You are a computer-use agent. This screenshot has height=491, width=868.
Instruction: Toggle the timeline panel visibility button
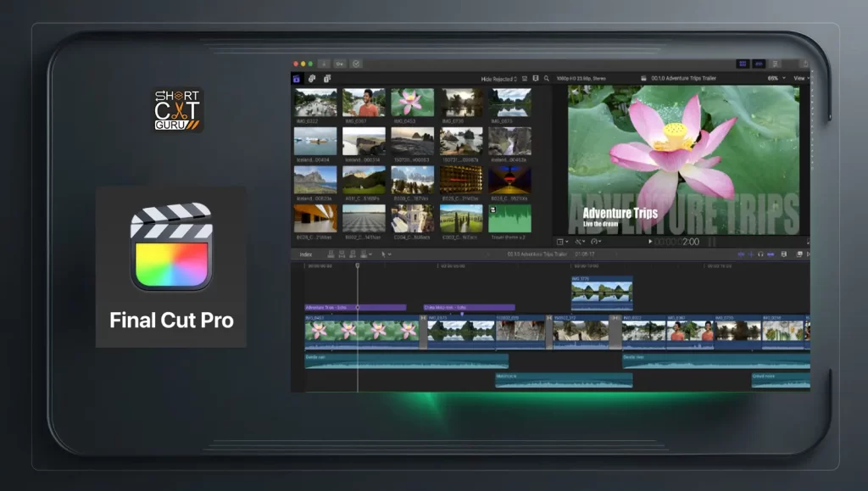(x=759, y=64)
